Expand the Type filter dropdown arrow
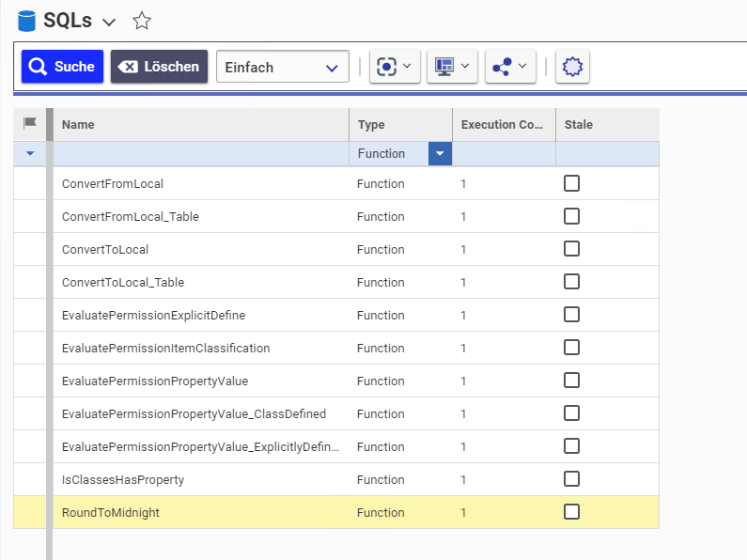747x560 pixels. 440,153
